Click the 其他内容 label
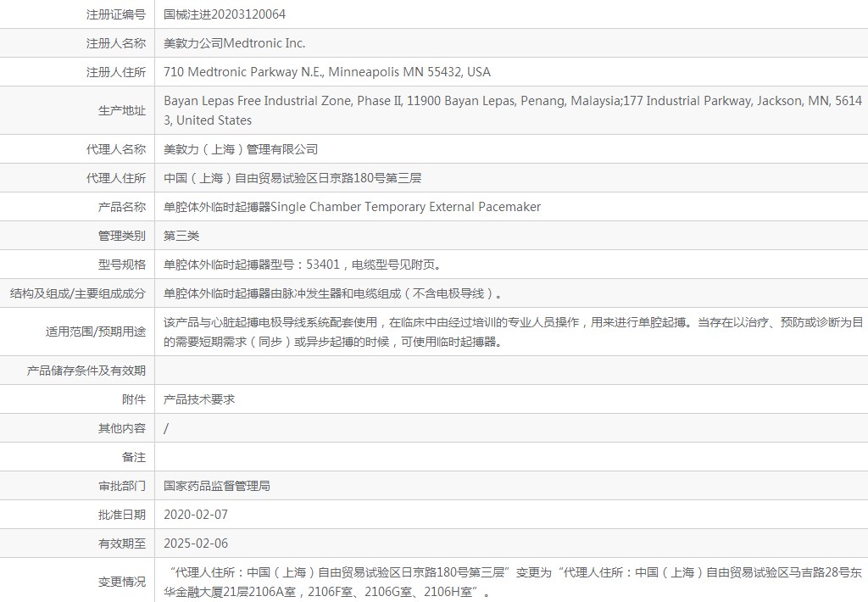This screenshot has height=602, width=868. (122, 428)
